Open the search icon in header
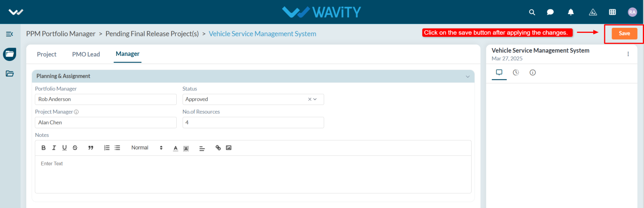 tap(532, 12)
